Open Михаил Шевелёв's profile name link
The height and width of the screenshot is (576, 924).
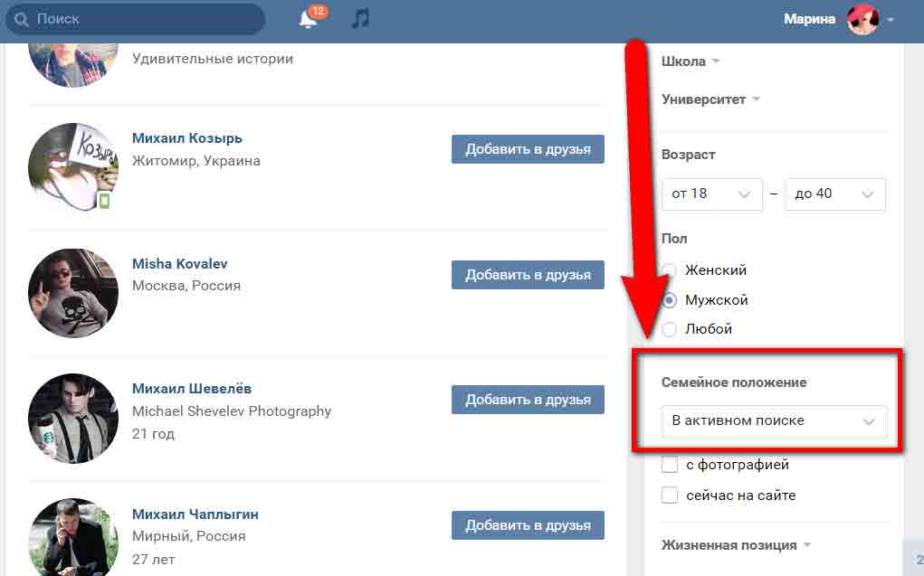coord(192,389)
